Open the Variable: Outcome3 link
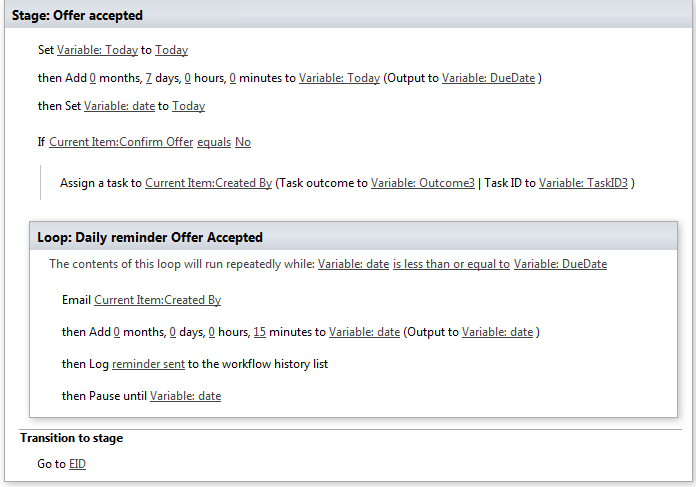This screenshot has height=487, width=696. point(422,183)
